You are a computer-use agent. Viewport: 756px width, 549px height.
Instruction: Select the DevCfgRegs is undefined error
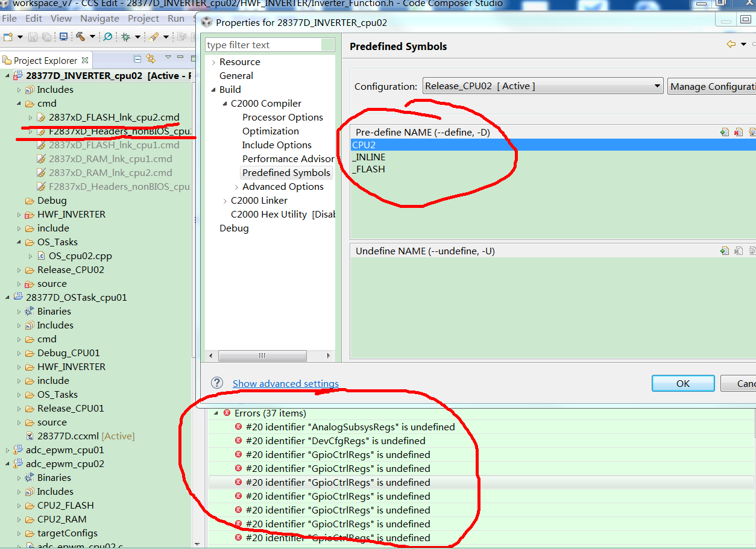pos(335,441)
